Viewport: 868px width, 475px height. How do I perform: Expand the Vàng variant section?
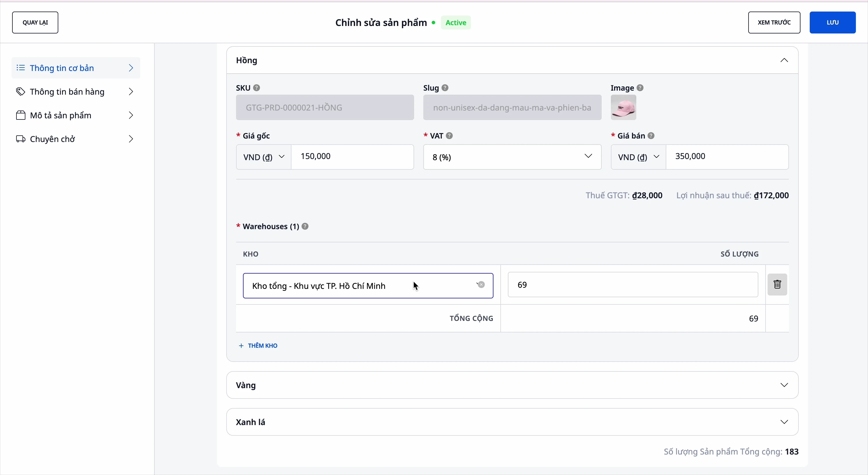pyautogui.click(x=784, y=385)
